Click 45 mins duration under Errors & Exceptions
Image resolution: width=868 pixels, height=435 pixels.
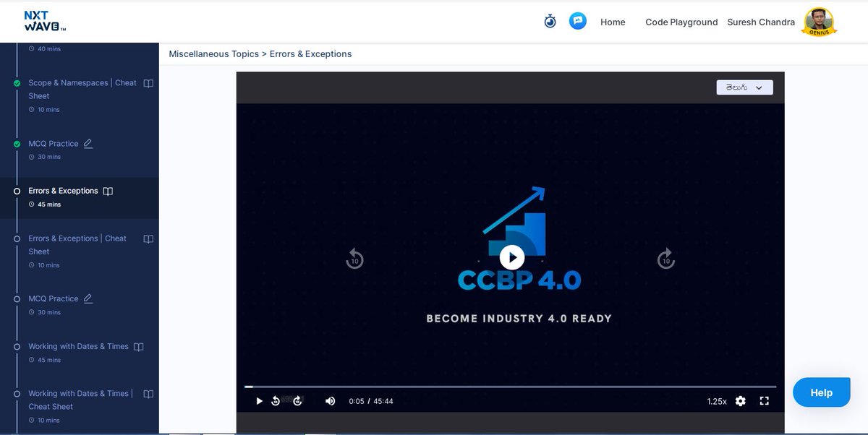49,204
